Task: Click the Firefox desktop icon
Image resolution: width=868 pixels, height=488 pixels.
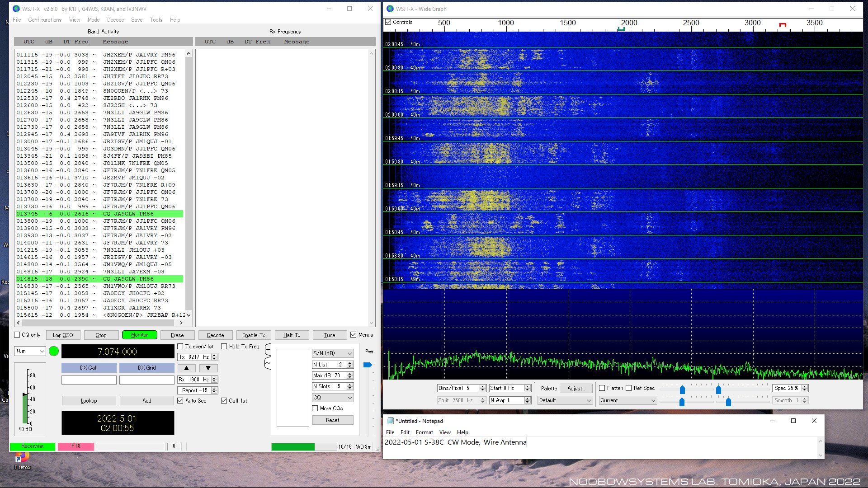Action: [22, 461]
